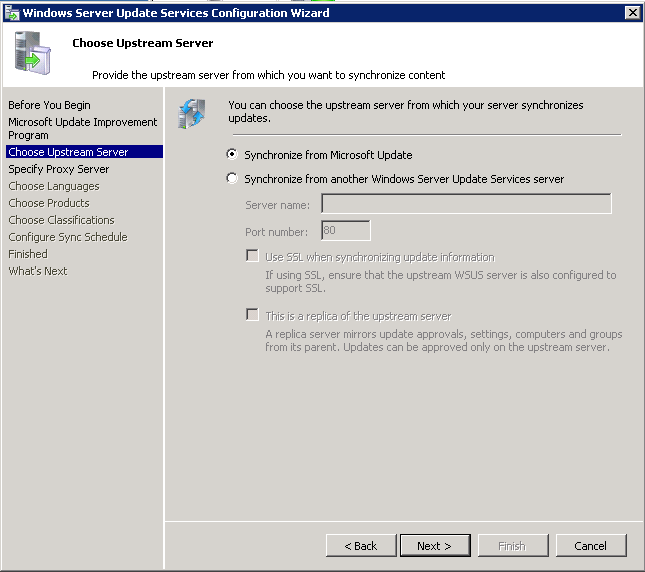Enable Use SSL when synchronizing checkbox
This screenshot has height=572, width=645.
tap(252, 256)
